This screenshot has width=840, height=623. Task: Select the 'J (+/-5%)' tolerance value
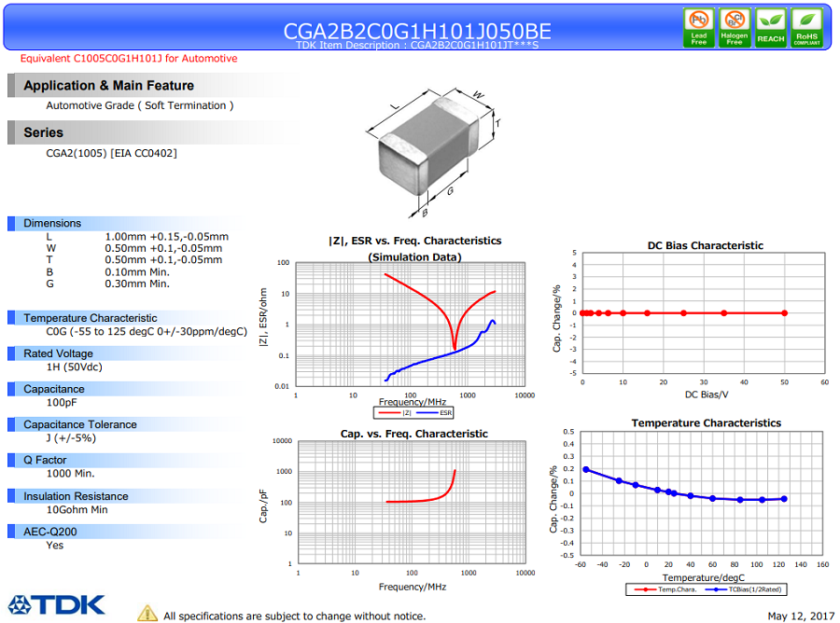pos(71,438)
